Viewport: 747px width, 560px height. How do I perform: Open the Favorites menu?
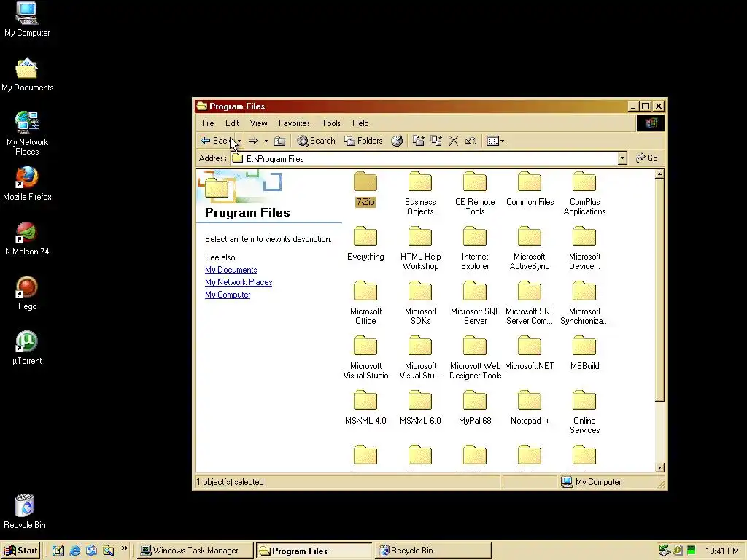tap(295, 123)
